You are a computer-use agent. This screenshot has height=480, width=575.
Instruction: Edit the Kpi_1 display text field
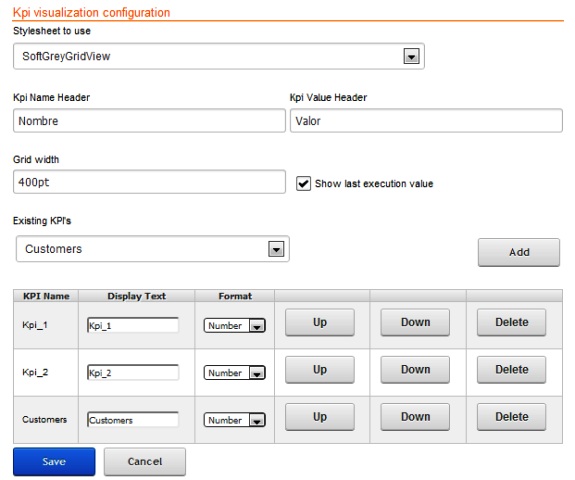tap(133, 325)
